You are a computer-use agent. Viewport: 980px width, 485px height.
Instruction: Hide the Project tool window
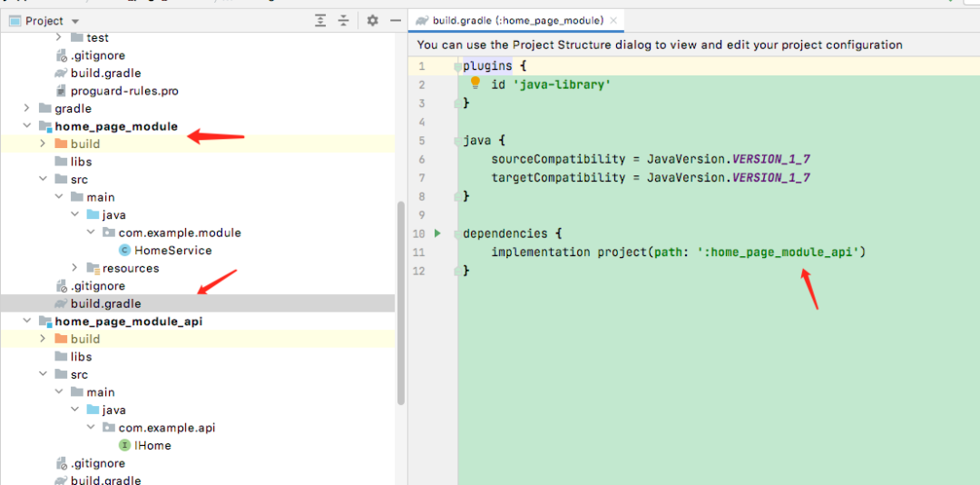point(395,21)
